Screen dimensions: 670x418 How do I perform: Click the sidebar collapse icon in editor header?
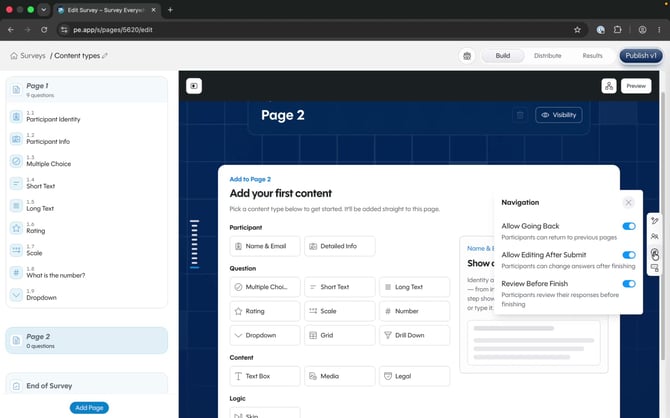point(194,86)
